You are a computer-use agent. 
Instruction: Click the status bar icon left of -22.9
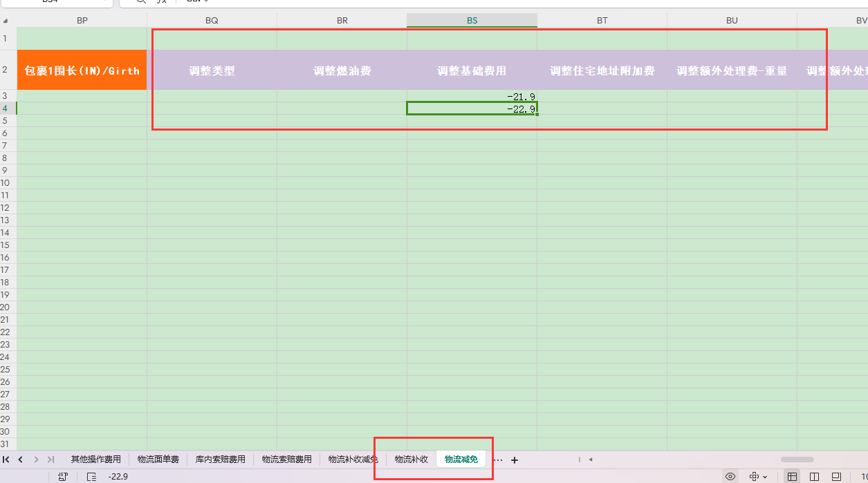tap(91, 477)
